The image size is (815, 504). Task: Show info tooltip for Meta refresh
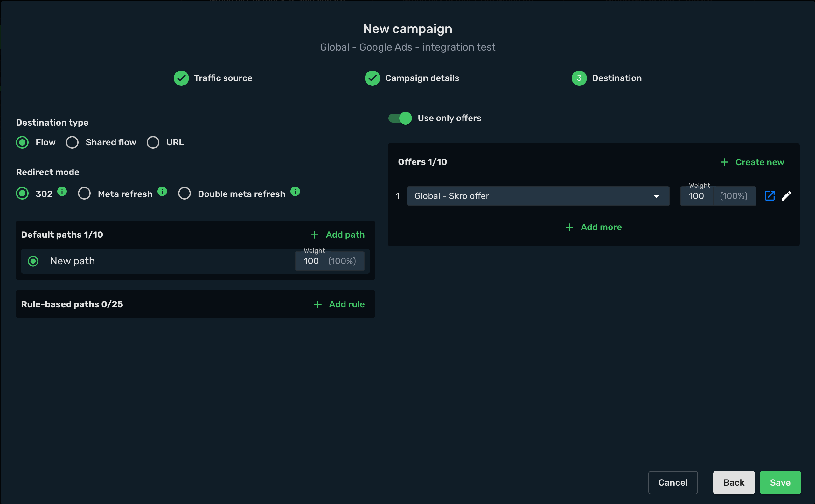coord(162,191)
